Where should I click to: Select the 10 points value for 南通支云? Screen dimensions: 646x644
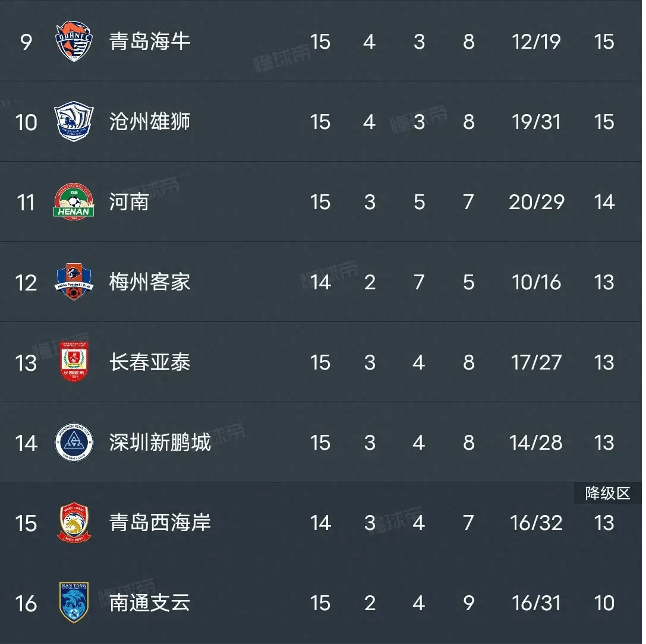(x=604, y=603)
